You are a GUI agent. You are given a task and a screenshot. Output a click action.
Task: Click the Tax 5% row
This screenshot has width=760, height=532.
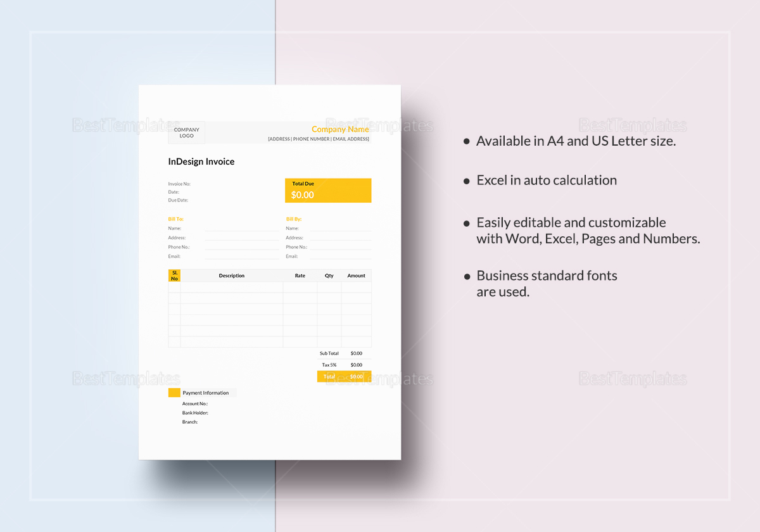tap(329, 364)
